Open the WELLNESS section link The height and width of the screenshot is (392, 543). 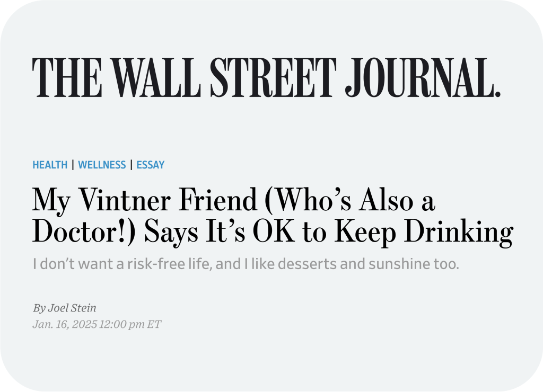pyautogui.click(x=102, y=165)
